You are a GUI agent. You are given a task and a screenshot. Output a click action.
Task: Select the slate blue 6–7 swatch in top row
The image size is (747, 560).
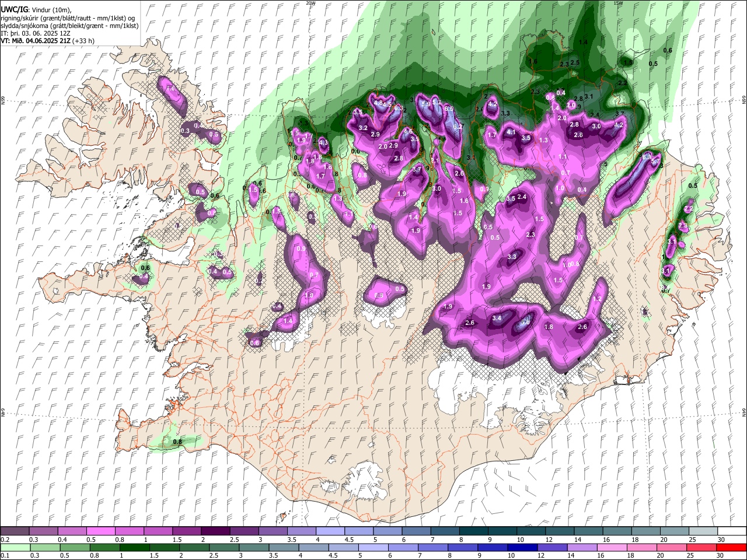[416, 531]
